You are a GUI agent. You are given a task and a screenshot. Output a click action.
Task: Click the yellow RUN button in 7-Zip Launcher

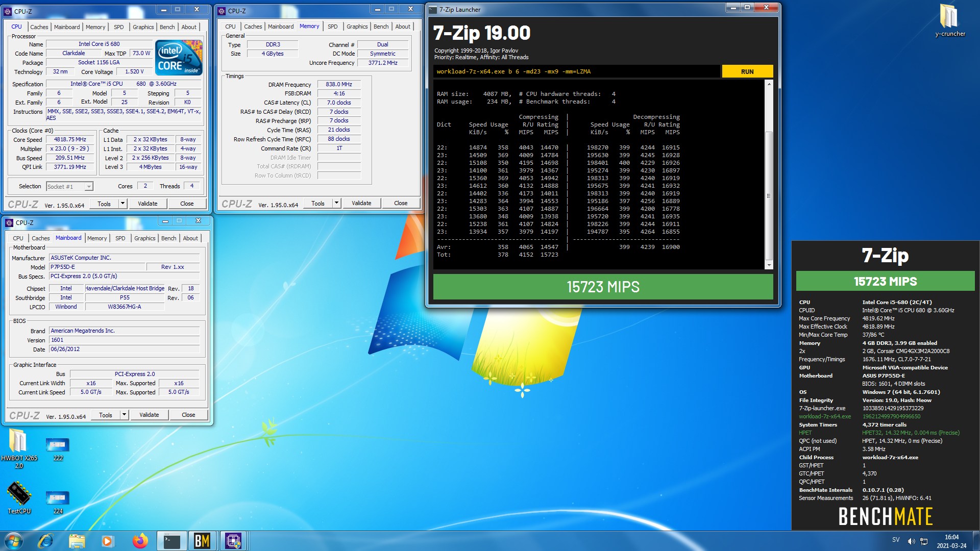747,71
